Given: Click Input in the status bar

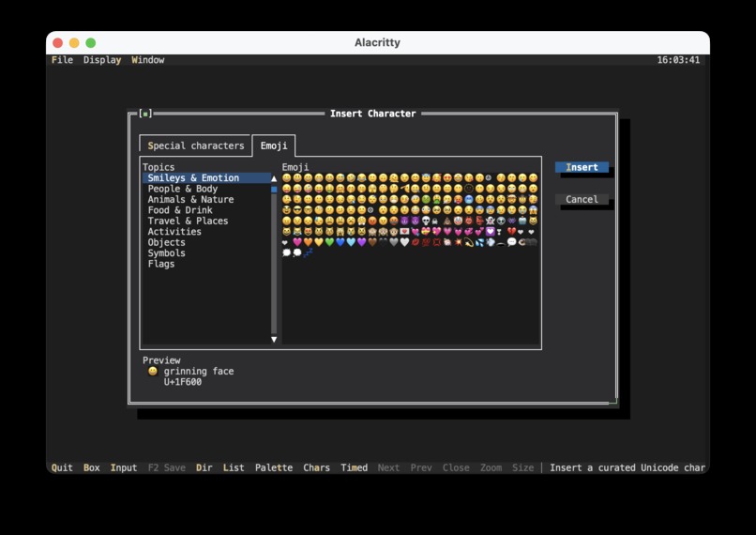Looking at the screenshot, I should [x=124, y=467].
